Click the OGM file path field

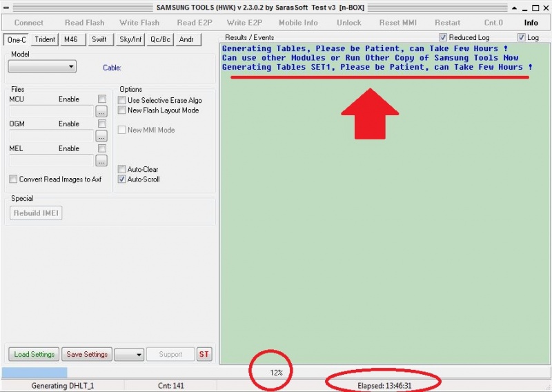pos(51,136)
